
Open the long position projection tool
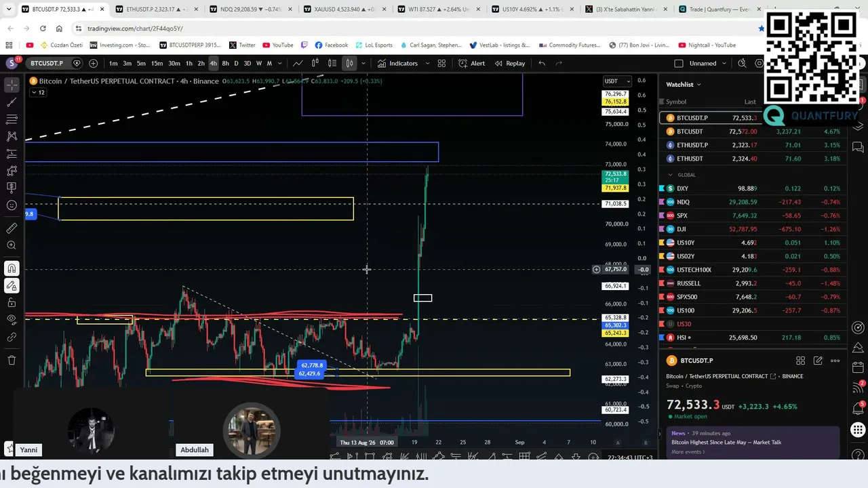(x=12, y=188)
